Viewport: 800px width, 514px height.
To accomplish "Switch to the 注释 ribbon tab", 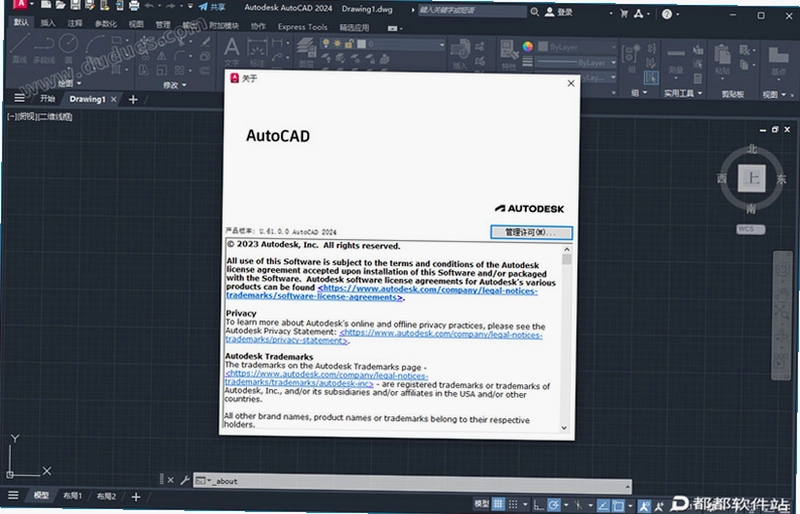I will pyautogui.click(x=74, y=23).
